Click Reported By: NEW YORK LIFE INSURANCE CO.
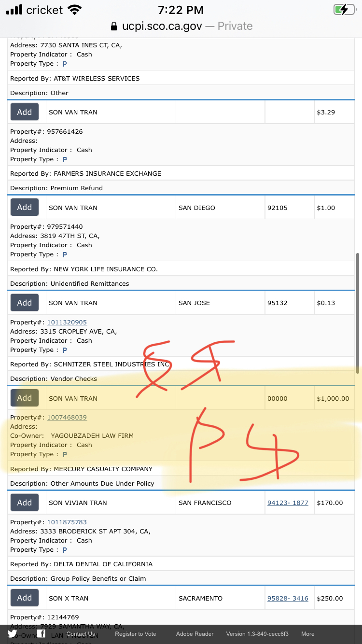362x644 pixels. pyautogui.click(x=84, y=269)
